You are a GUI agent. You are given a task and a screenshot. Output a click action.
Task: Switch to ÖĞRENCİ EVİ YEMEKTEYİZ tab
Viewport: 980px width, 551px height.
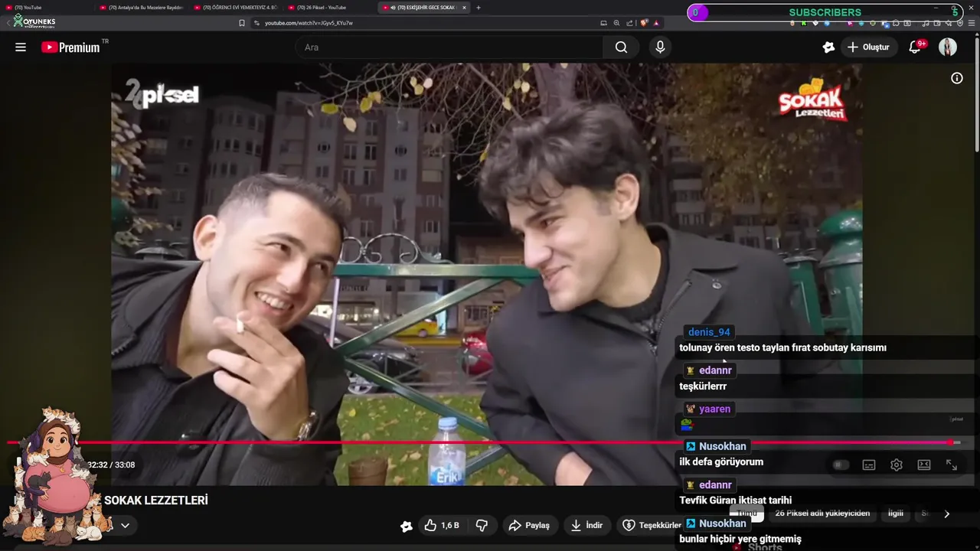point(237,8)
